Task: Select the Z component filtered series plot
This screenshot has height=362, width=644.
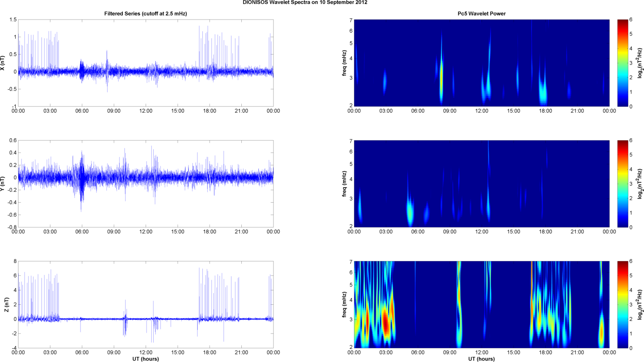Action: pos(146,304)
